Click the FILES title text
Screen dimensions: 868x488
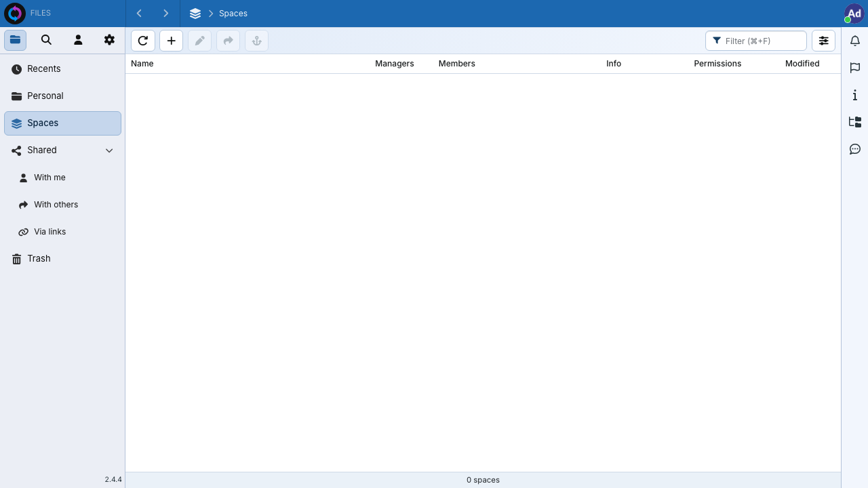(x=41, y=14)
